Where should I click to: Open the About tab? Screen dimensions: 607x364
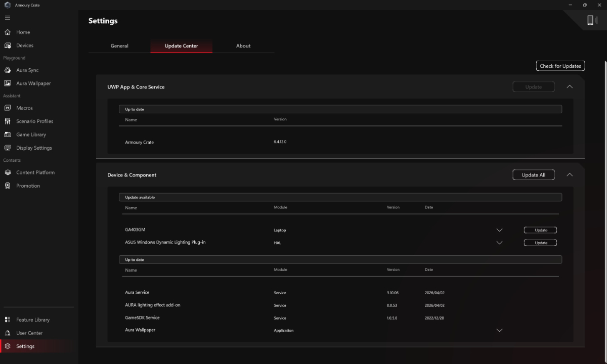point(243,46)
